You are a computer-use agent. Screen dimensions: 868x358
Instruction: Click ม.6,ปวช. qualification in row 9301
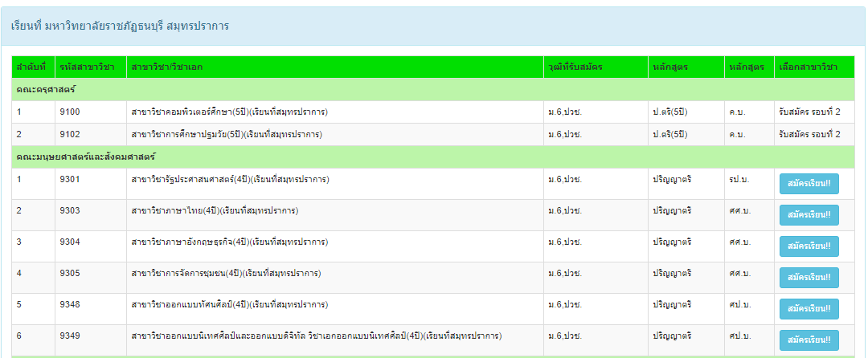(x=565, y=180)
